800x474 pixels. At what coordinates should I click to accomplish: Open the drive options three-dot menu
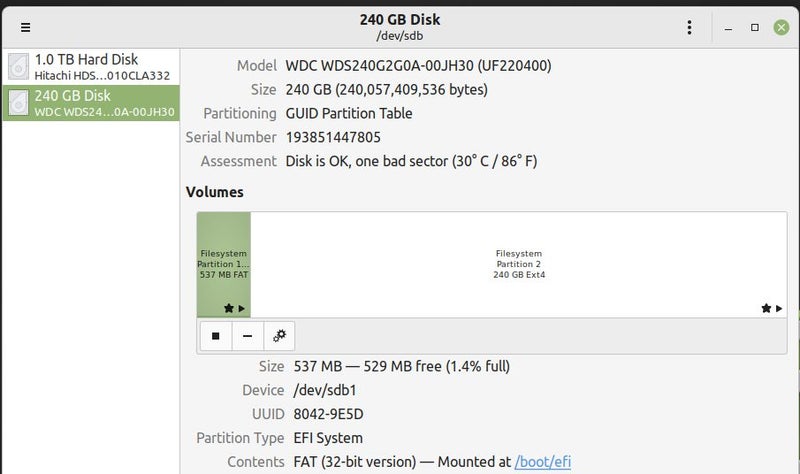point(689,28)
